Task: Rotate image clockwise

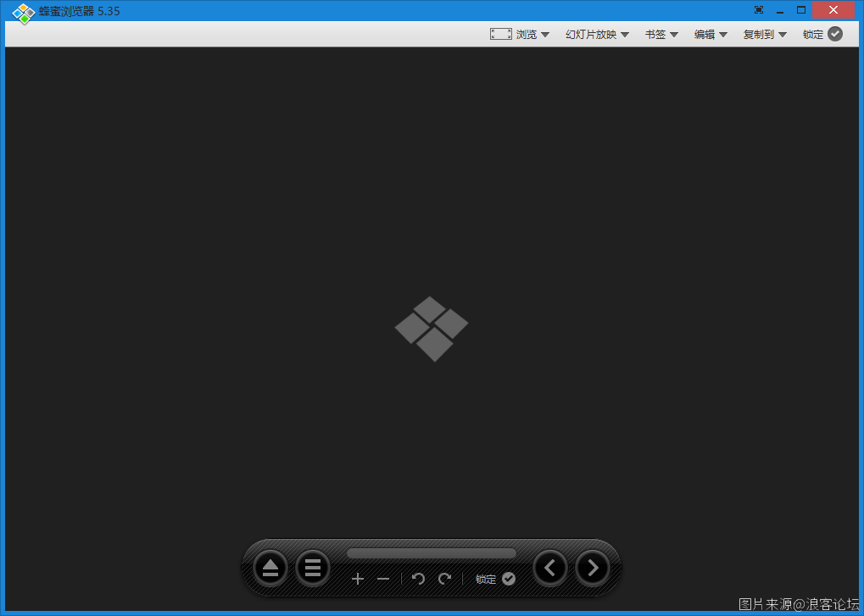Action: tap(444, 579)
